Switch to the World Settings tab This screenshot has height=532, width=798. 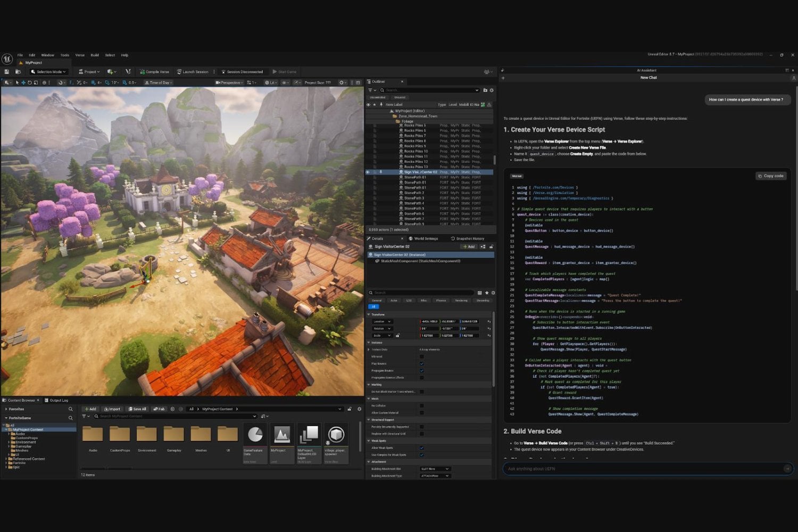(423, 238)
